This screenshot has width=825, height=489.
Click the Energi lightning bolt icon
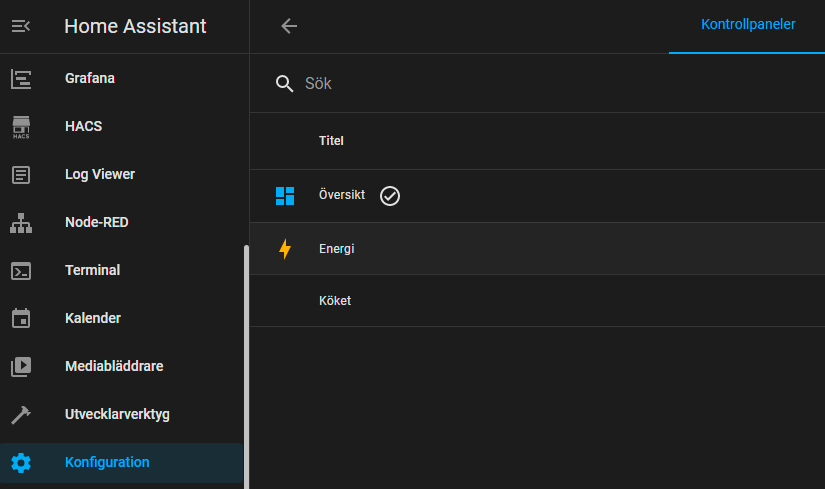(x=285, y=249)
